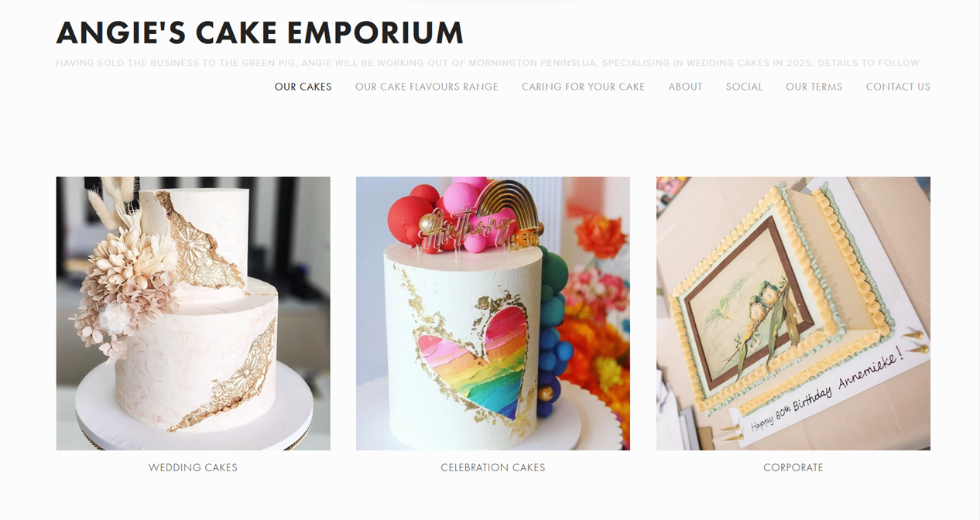Click the Green Pig announcement tagline text
Viewport: 980px width, 520px height.
click(488, 63)
